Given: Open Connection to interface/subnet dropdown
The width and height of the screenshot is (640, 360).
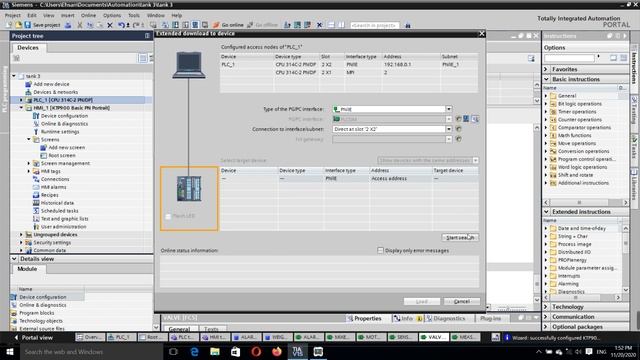Looking at the screenshot, I should tap(449, 129).
